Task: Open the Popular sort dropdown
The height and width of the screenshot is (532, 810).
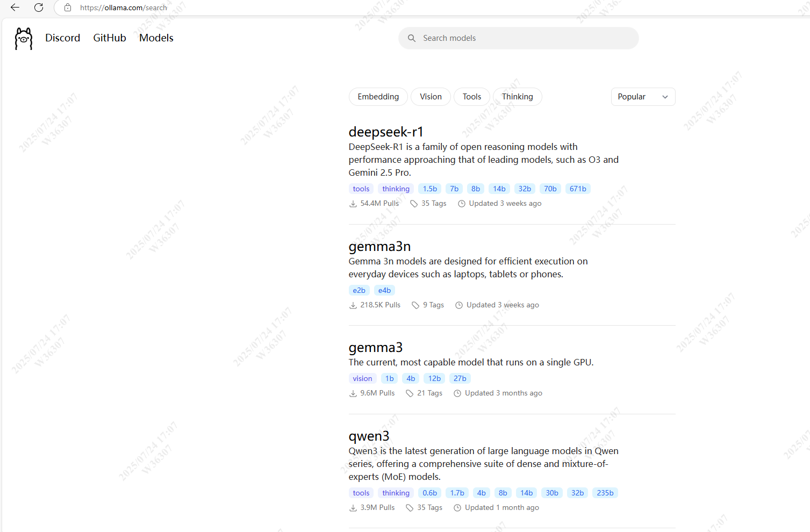Action: [x=643, y=97]
